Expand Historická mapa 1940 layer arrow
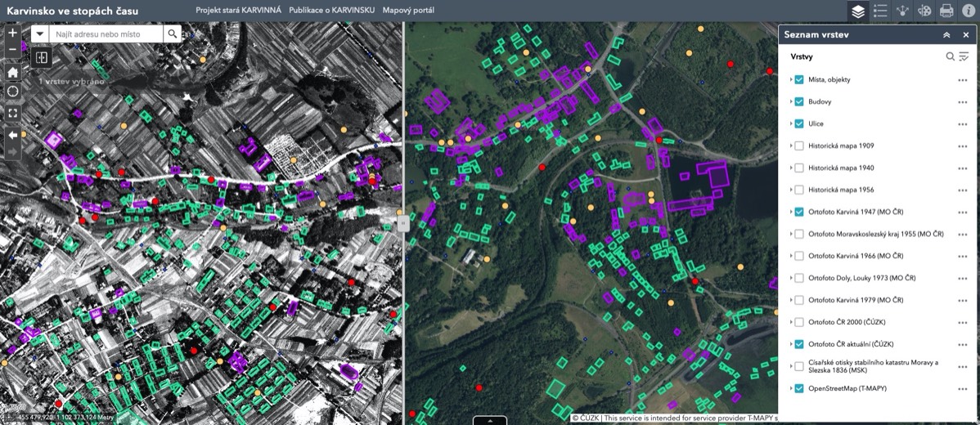 coord(790,168)
